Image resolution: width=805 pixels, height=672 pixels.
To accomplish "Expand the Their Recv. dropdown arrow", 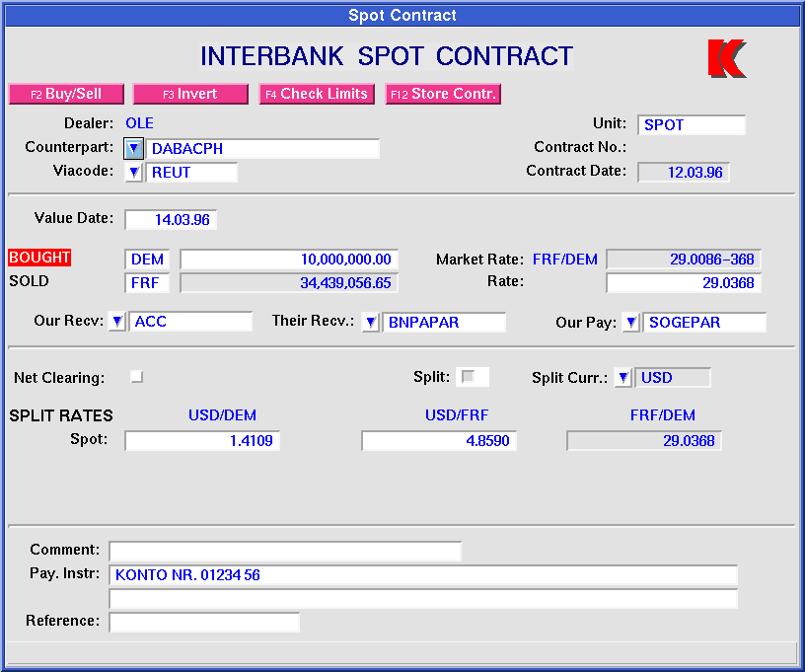I will (370, 323).
